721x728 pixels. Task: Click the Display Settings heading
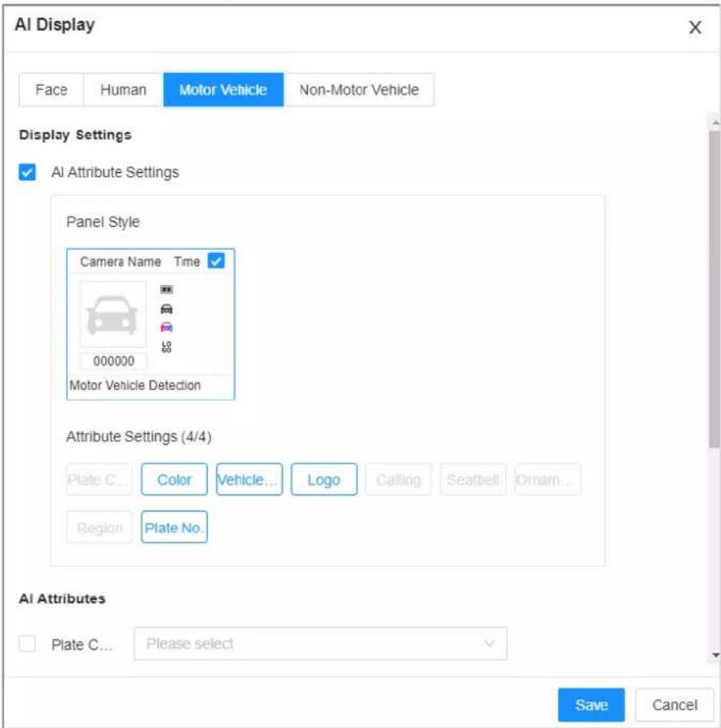coord(75,135)
